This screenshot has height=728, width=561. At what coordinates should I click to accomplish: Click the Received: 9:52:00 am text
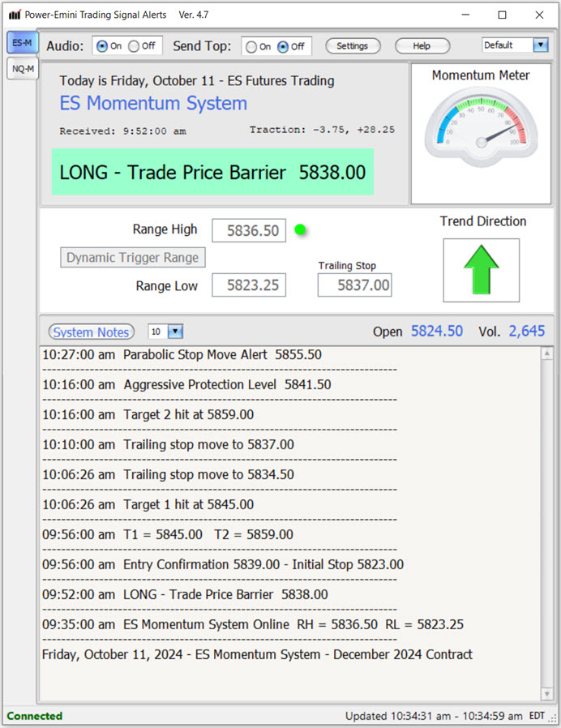(123, 131)
